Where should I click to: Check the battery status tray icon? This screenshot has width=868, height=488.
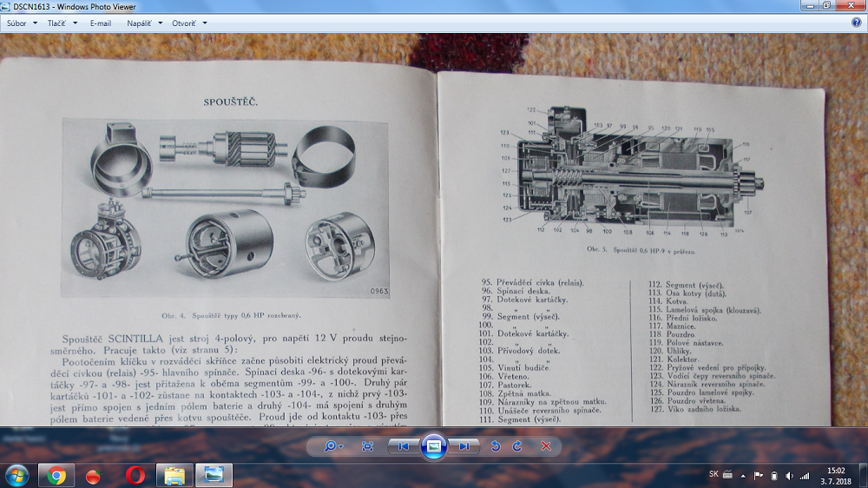coord(774,476)
